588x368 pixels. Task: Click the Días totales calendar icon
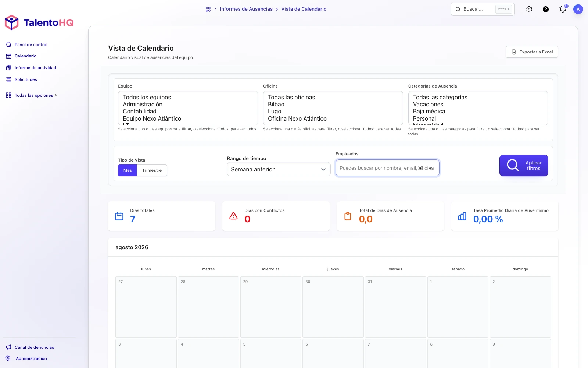[x=119, y=216]
